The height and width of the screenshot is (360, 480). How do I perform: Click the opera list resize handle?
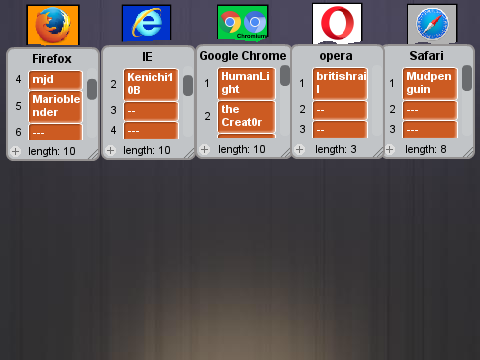pos(378,153)
